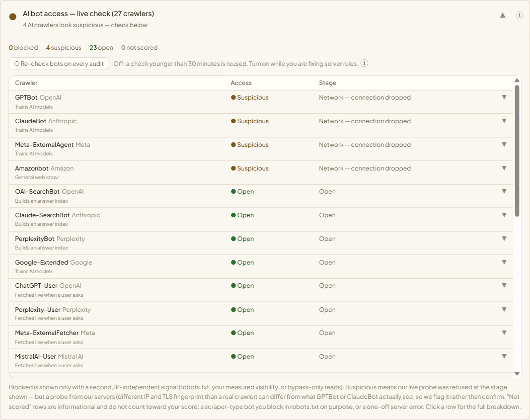530x420 pixels.
Task: Expand the GPTBot row details
Action: point(504,97)
